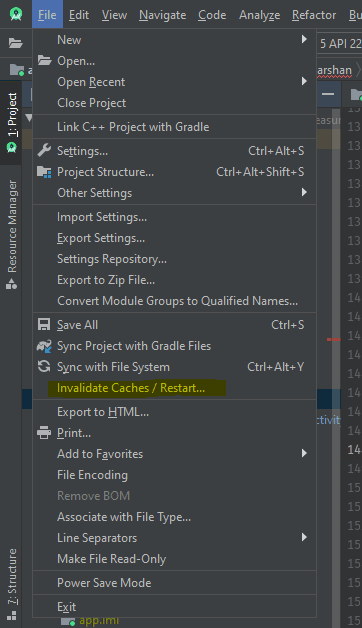Click the collapse minus icon in panel header
The width and height of the screenshot is (362, 628).
(328, 94)
